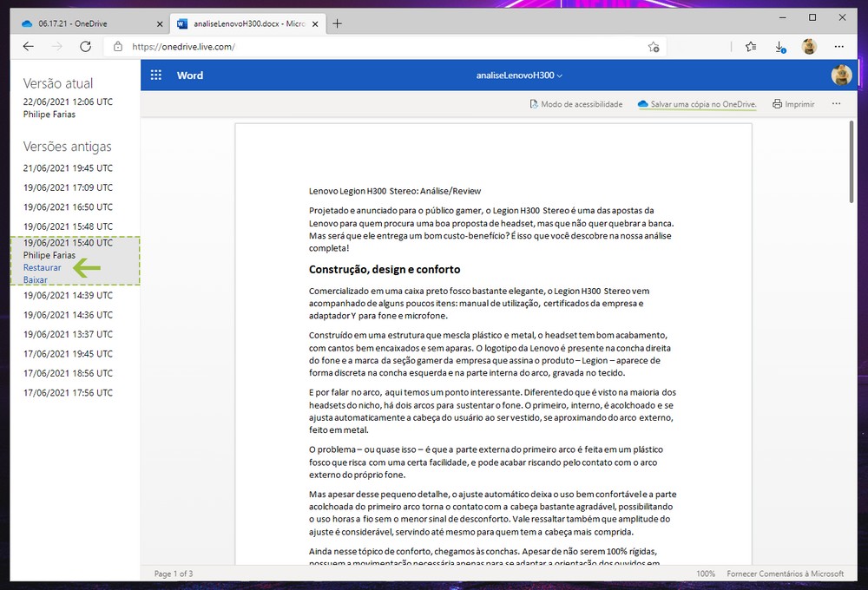
Task: Click the address bar URL
Action: [x=183, y=47]
